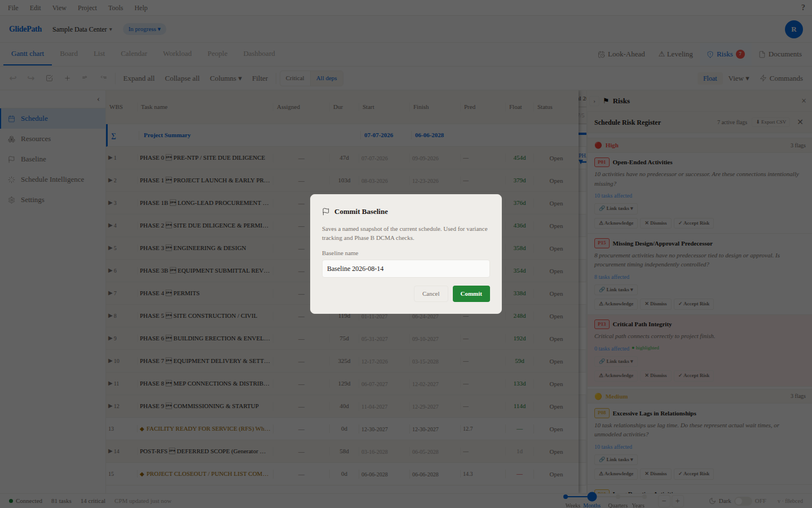
Task: Cancel the Commit Baseline dialog
Action: point(431,294)
